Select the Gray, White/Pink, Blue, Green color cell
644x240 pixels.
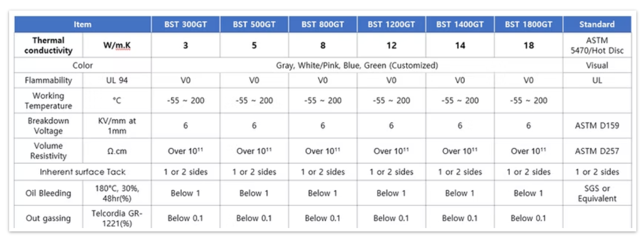click(x=357, y=65)
